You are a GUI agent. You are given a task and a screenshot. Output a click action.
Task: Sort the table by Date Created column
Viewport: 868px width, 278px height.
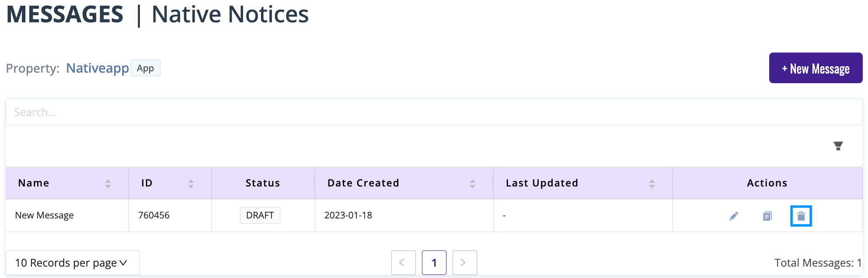472,183
